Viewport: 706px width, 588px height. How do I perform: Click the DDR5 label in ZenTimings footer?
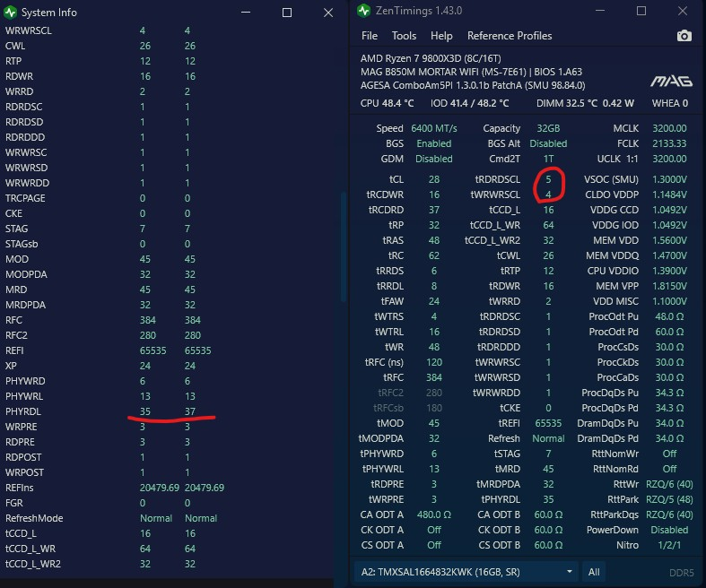(681, 573)
